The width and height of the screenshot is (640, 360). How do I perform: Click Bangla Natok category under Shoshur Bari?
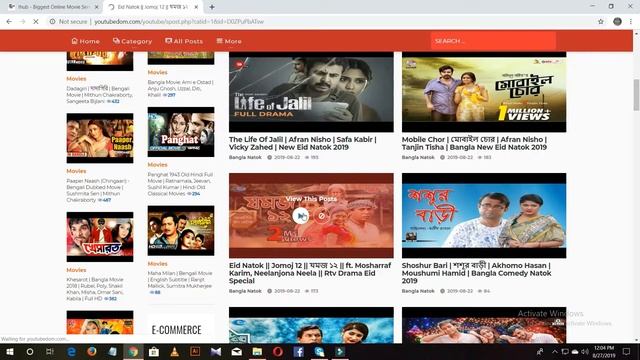coord(418,291)
